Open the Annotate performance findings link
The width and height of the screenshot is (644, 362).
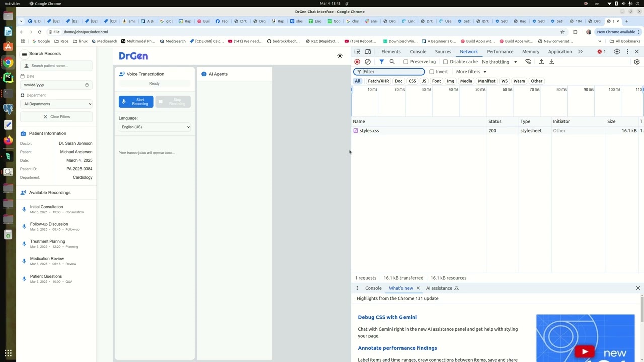click(x=397, y=348)
